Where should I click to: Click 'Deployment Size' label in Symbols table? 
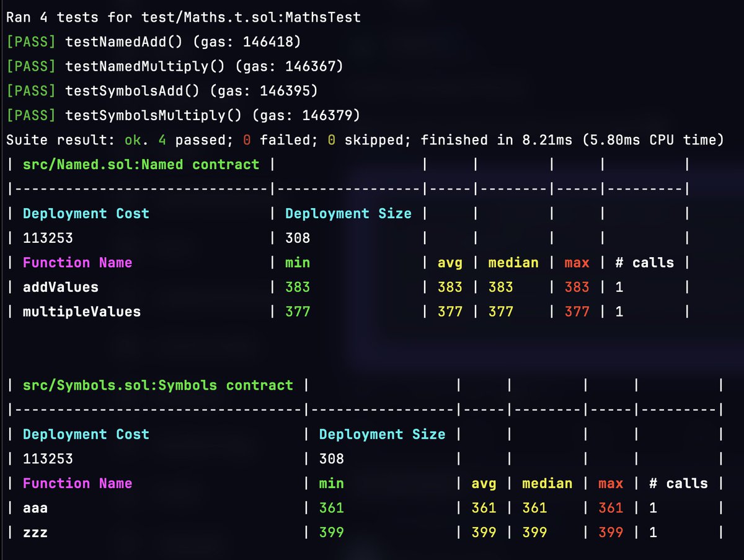(x=383, y=434)
